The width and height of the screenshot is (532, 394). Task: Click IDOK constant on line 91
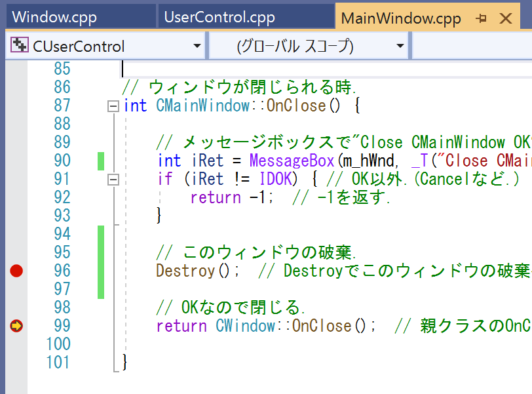coord(275,179)
